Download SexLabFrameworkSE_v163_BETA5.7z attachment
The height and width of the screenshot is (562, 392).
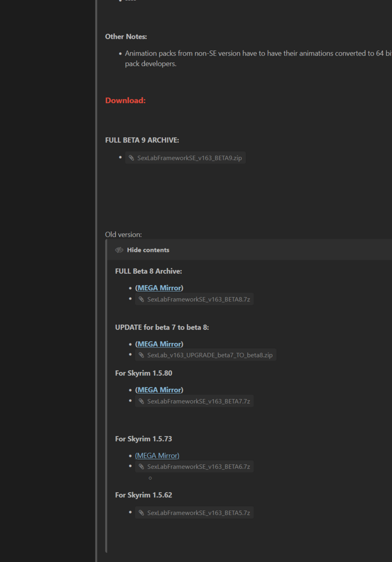[194, 513]
